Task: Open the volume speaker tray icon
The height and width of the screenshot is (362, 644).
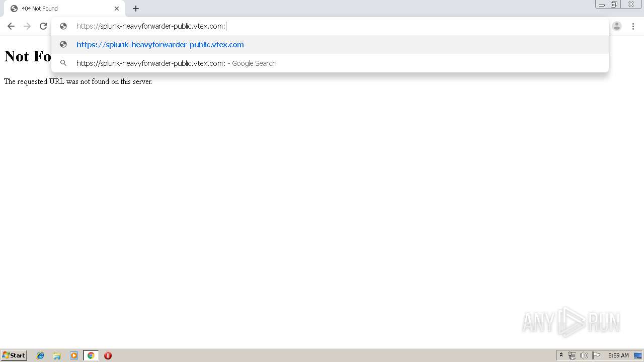Action: coord(584,355)
